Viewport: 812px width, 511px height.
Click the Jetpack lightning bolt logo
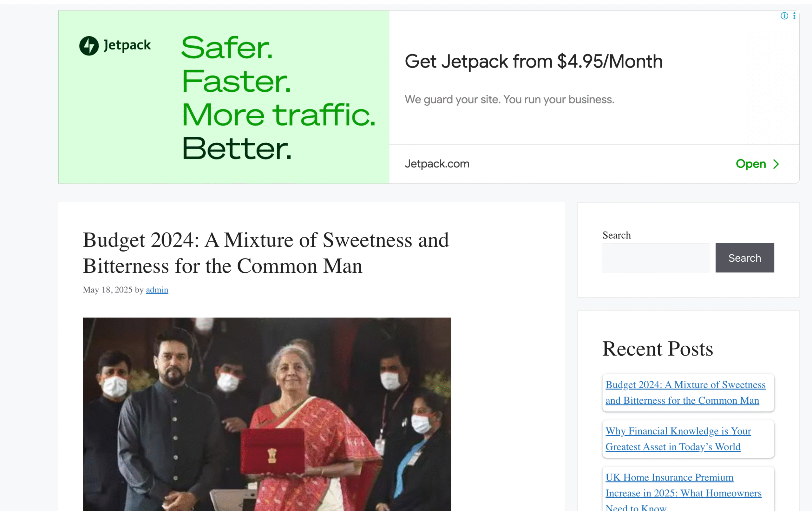tap(89, 46)
